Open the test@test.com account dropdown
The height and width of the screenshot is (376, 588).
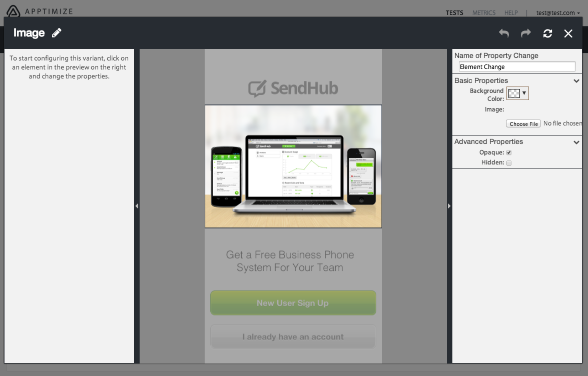558,12
